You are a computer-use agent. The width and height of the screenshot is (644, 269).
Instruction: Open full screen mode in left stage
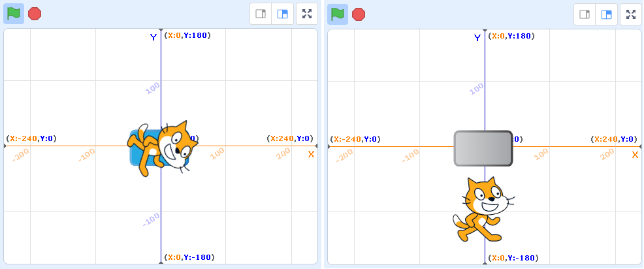tap(307, 14)
